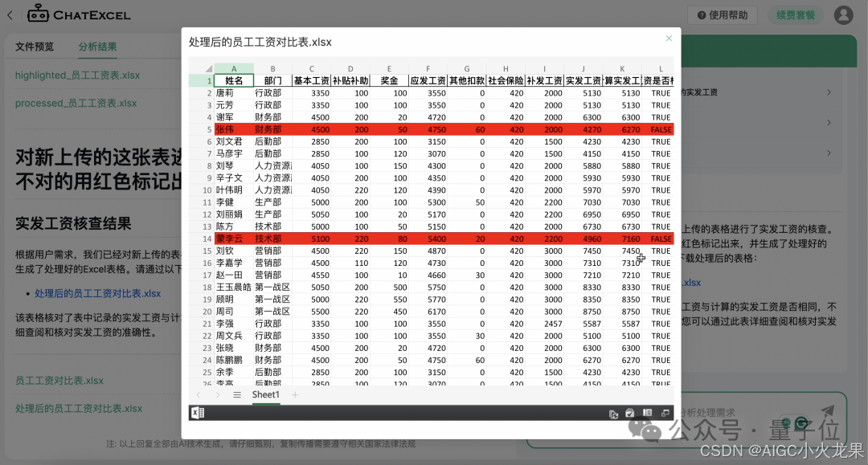This screenshot has height=465, width=868.
Task: Expand third chevron in right panel
Action: pos(829,153)
